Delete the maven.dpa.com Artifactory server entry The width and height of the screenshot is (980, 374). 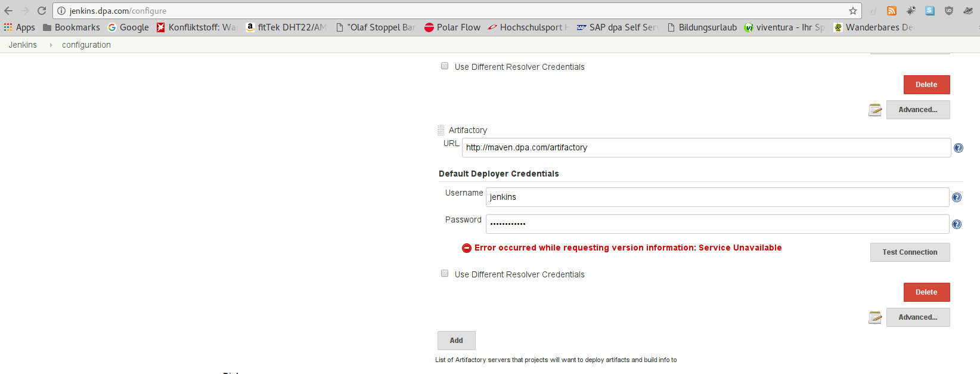pos(926,292)
